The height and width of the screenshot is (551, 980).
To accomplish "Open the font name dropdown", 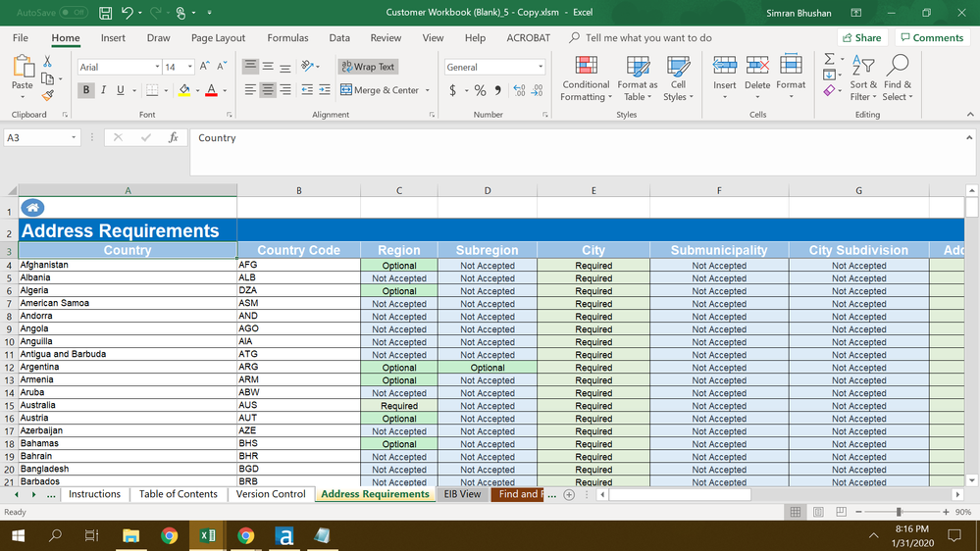I will (x=157, y=67).
